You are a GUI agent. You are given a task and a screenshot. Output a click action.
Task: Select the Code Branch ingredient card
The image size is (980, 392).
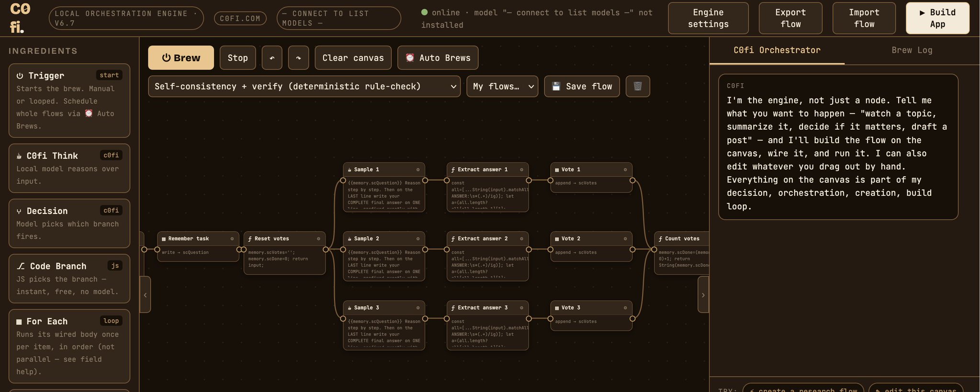coord(69,279)
